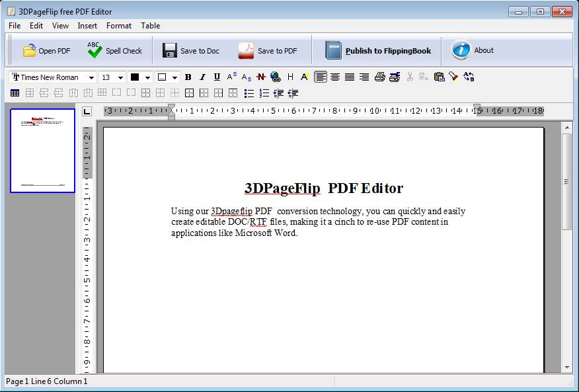Expand the text color dropdown arrow

tap(147, 77)
